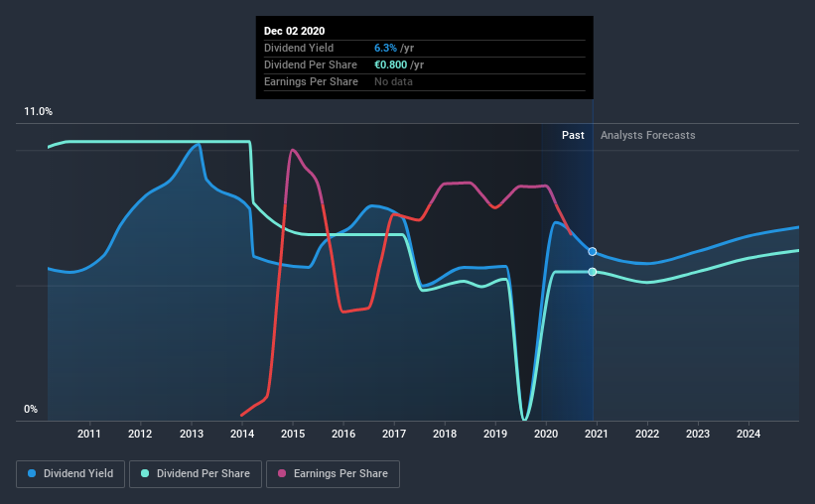Click the 'Earnings Per Share' row label in tooltip
The height and width of the screenshot is (504, 815).
311,81
